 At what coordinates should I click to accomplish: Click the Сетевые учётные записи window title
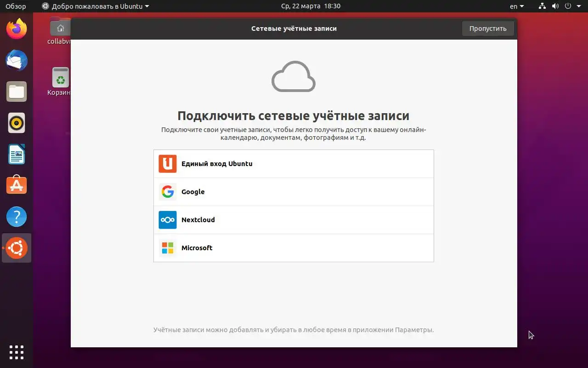(x=294, y=29)
